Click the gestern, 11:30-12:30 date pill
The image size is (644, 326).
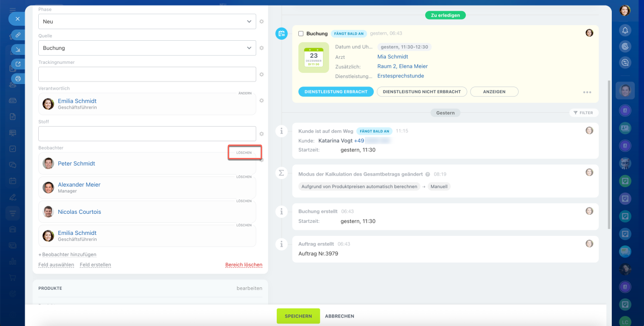click(x=405, y=47)
